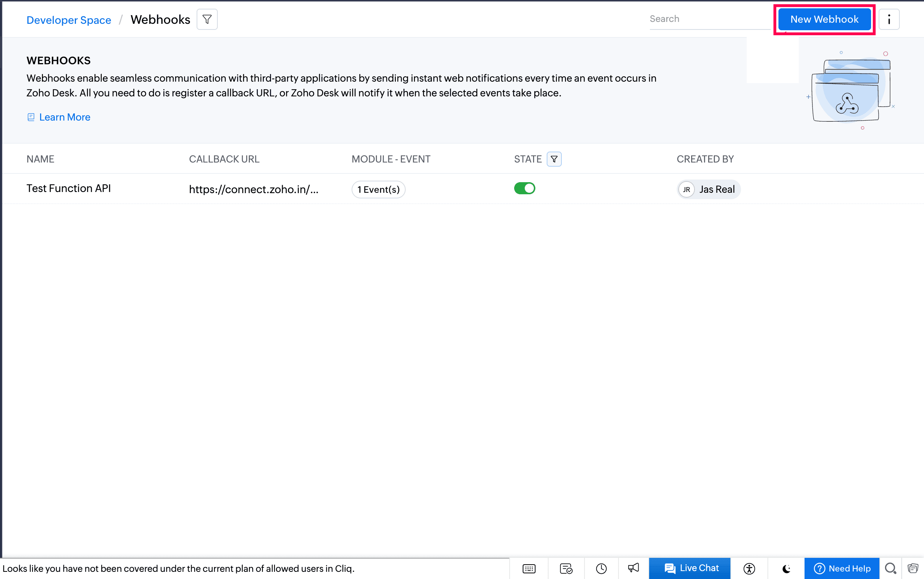Click the NAME column header

click(x=40, y=159)
